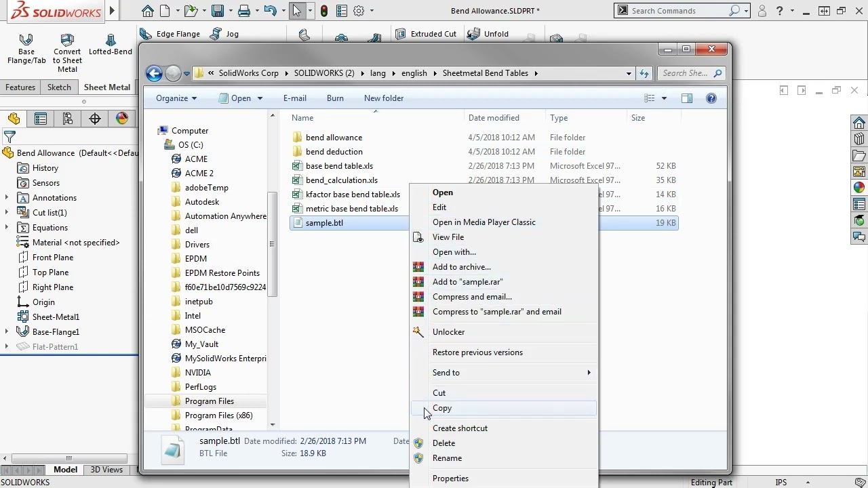Switch to the 3D Views tab
Viewport: 868px width, 488px height.
106,469
